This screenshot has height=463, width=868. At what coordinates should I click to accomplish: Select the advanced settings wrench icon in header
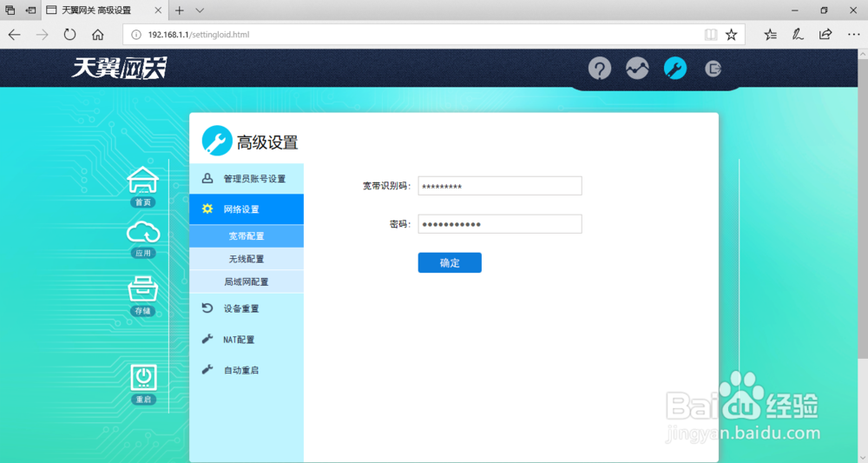coord(674,69)
